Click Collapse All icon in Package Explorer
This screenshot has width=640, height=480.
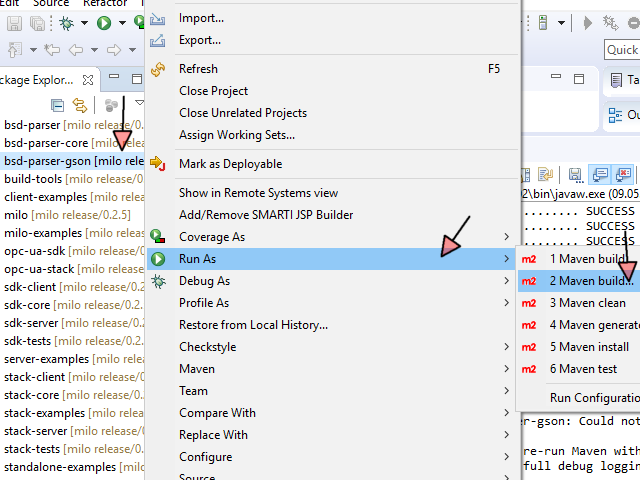(x=57, y=105)
